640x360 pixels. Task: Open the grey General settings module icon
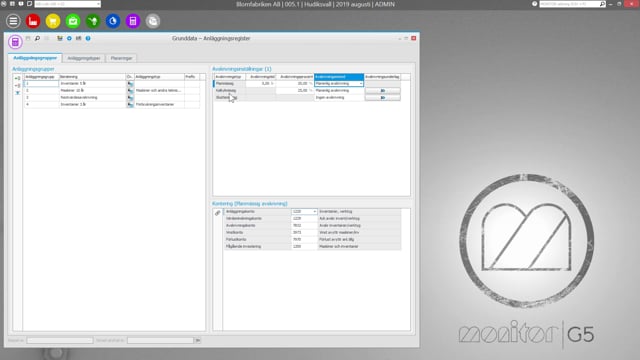[153, 21]
